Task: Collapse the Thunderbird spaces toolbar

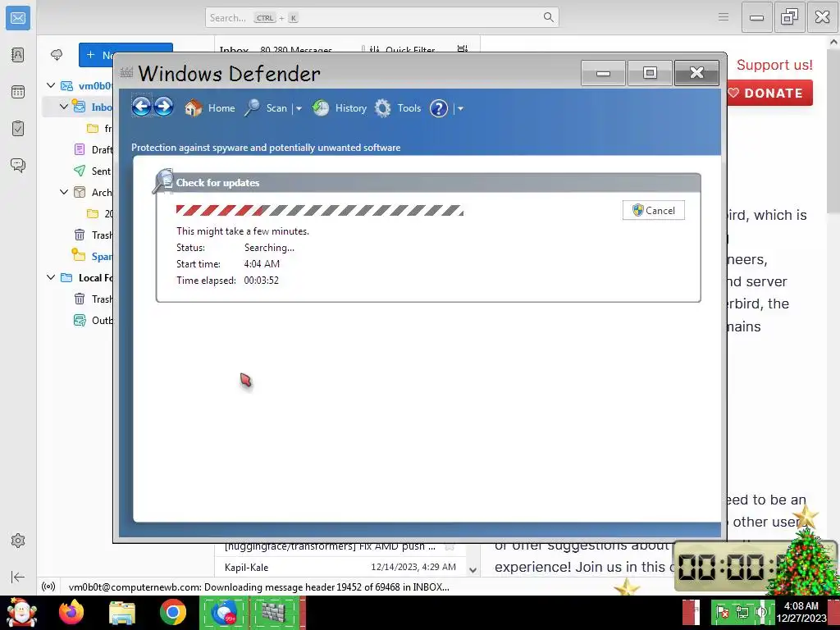Action: [x=18, y=577]
